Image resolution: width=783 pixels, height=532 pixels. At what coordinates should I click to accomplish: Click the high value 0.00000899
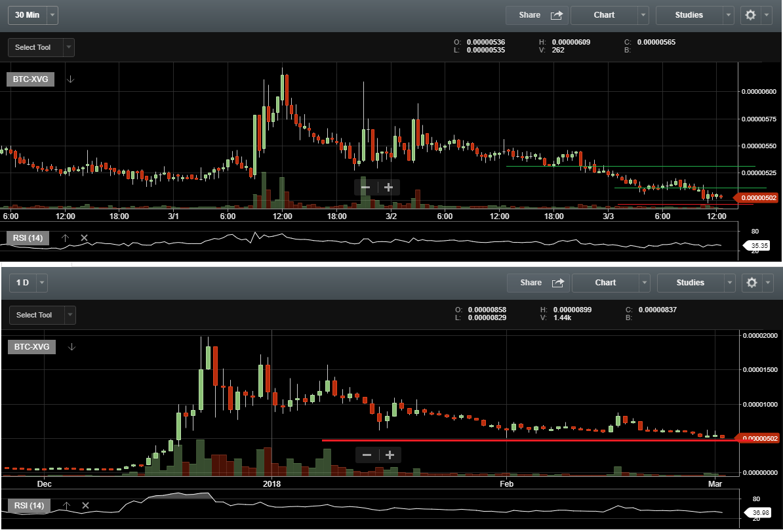[572, 310]
